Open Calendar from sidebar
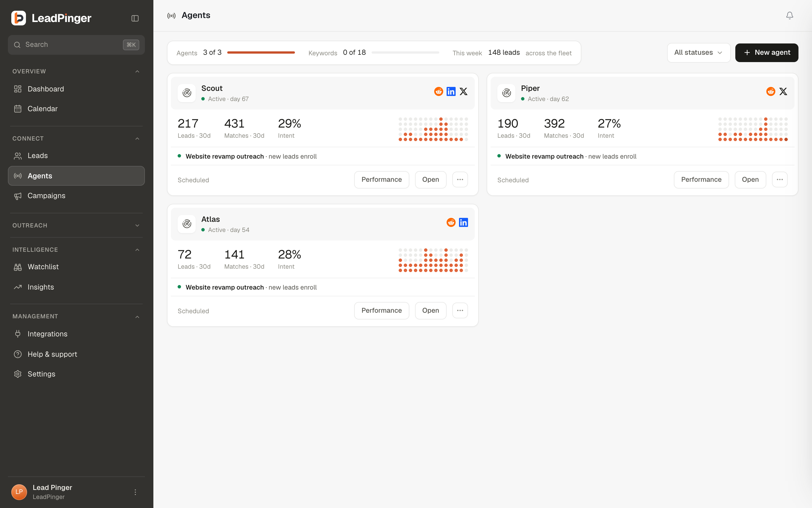This screenshot has width=812, height=508. coord(76,109)
